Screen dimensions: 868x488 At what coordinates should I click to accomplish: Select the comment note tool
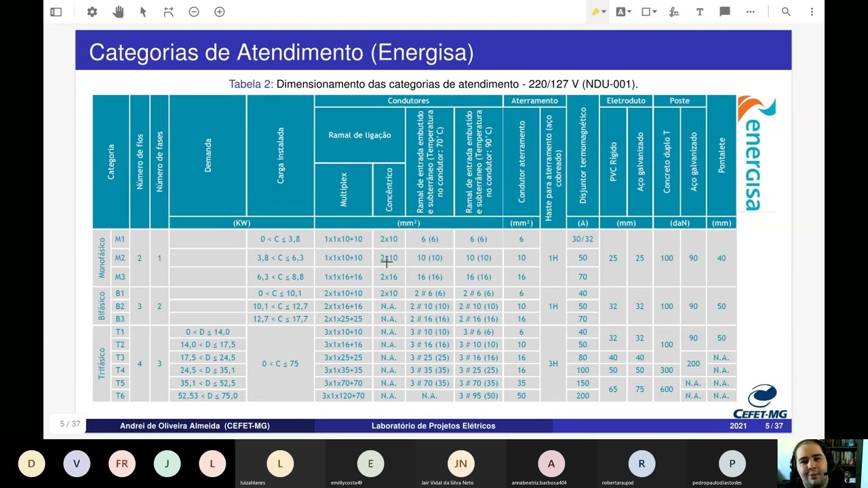click(x=725, y=12)
